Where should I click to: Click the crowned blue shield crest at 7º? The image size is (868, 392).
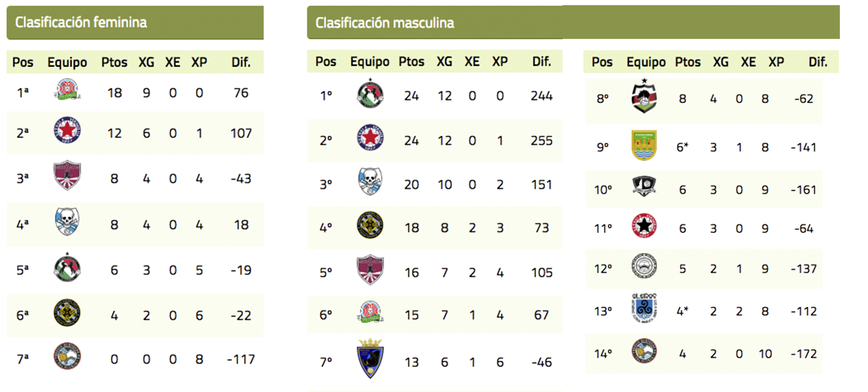[370, 359]
